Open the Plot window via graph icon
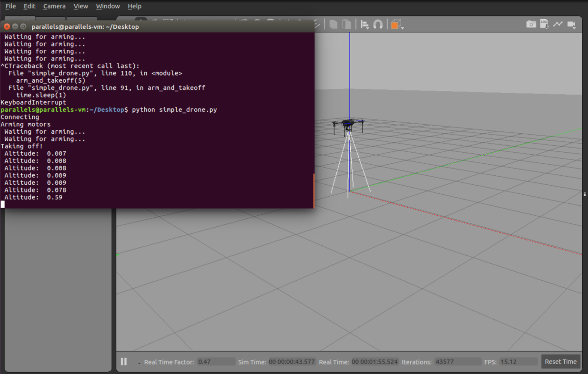The image size is (588, 374). click(558, 24)
